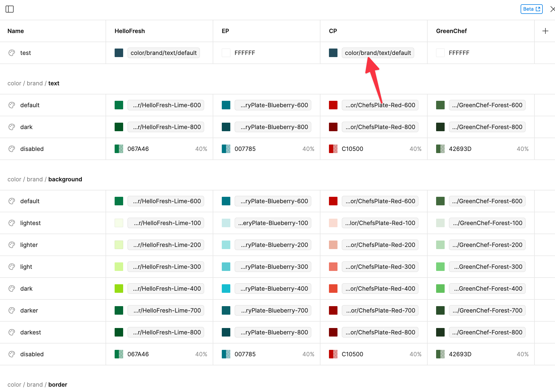Open the Beta external link badge
Screen dimensions: 555x392
[532, 9]
